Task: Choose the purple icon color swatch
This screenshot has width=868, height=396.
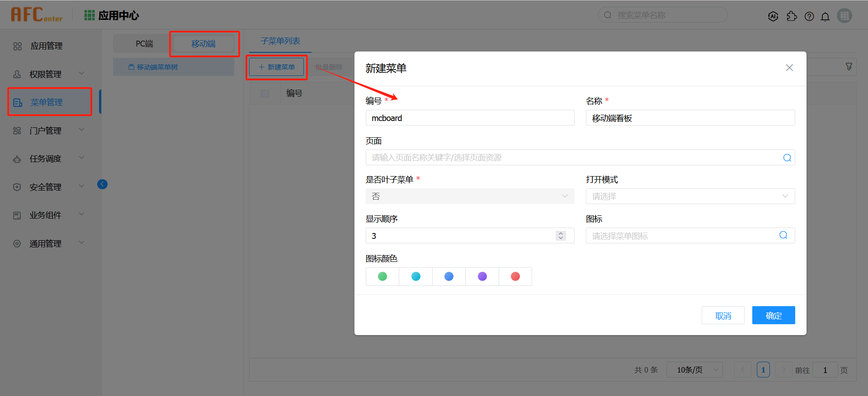Action: [482, 276]
